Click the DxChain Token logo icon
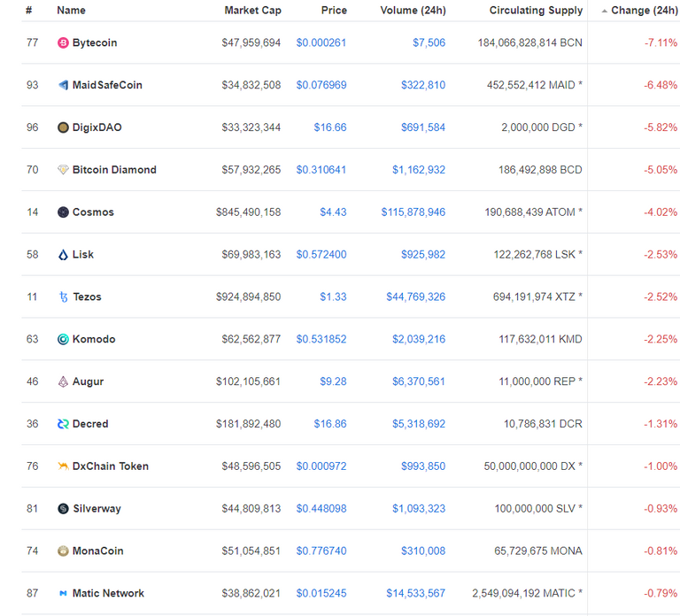This screenshot has height=616, width=680. coord(63,466)
